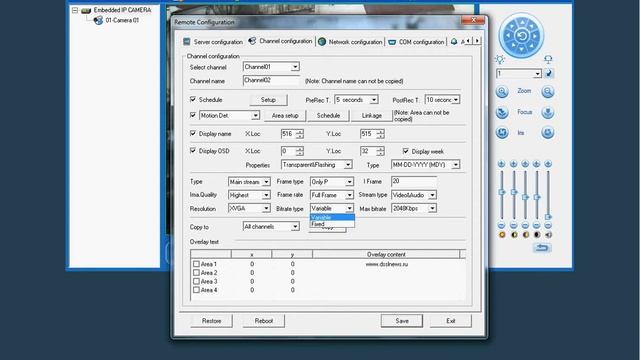640x360 pixels.
Task: Toggle the Schedule checkbox
Action: click(193, 99)
